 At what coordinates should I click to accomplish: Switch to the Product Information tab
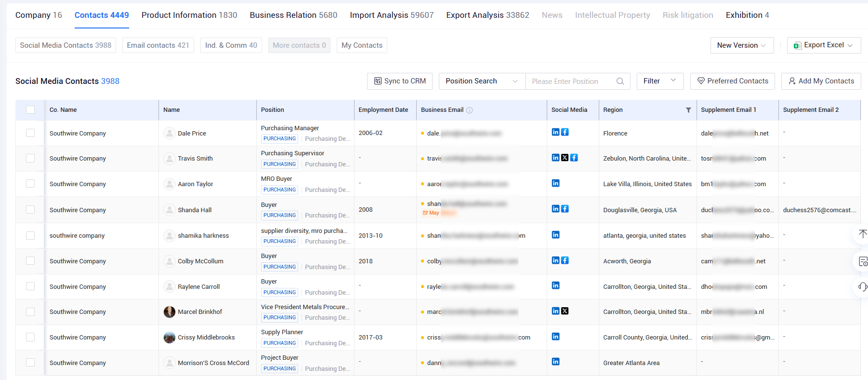pyautogui.click(x=189, y=15)
